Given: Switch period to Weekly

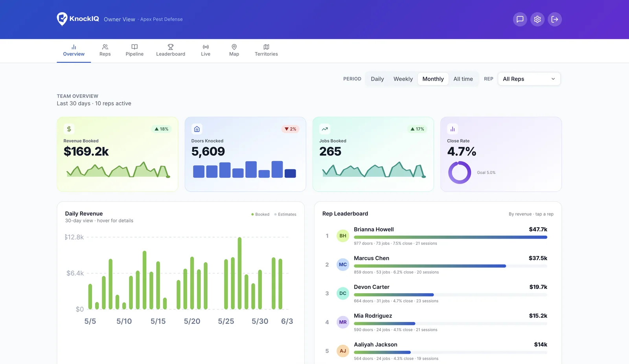Looking at the screenshot, I should (403, 79).
